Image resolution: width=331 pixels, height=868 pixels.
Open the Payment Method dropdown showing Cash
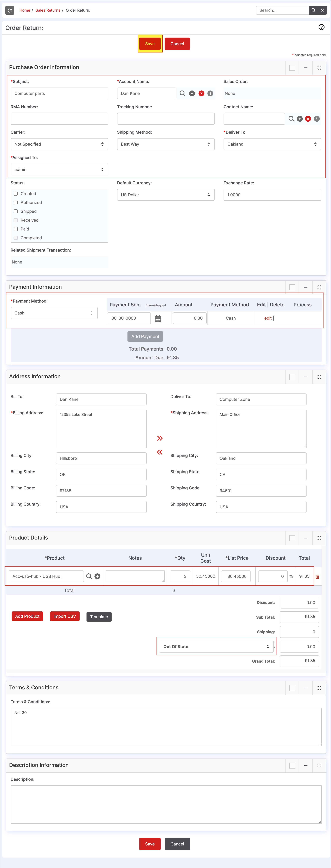54,313
